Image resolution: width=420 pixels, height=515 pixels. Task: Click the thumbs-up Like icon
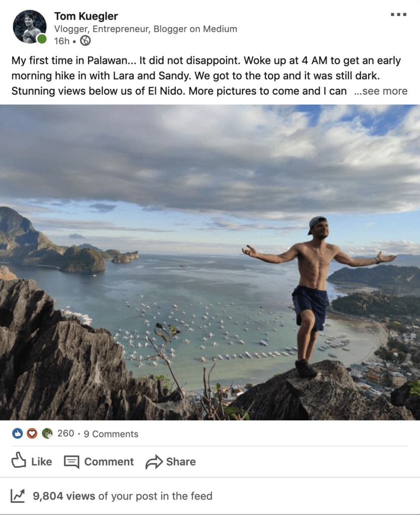click(19, 460)
